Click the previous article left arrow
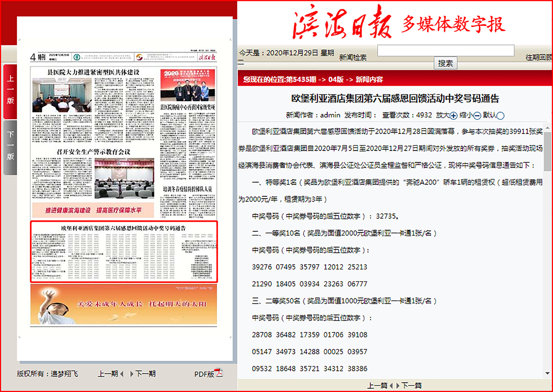Screen dimensions: 553x392 tap(391, 385)
